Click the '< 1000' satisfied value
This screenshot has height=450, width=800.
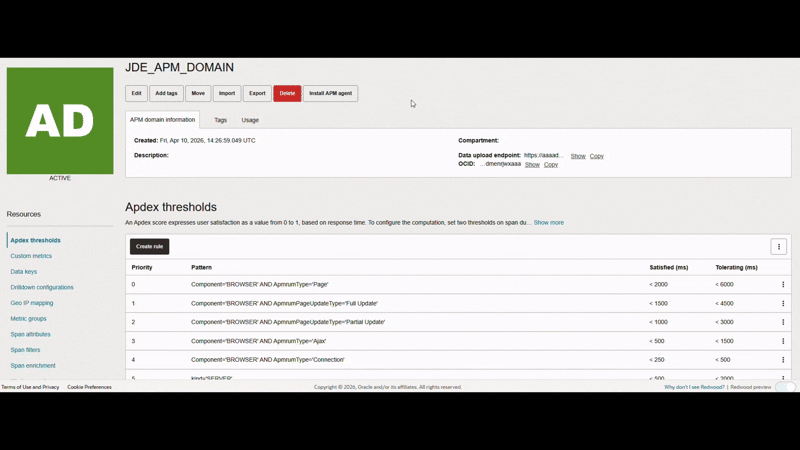click(658, 322)
